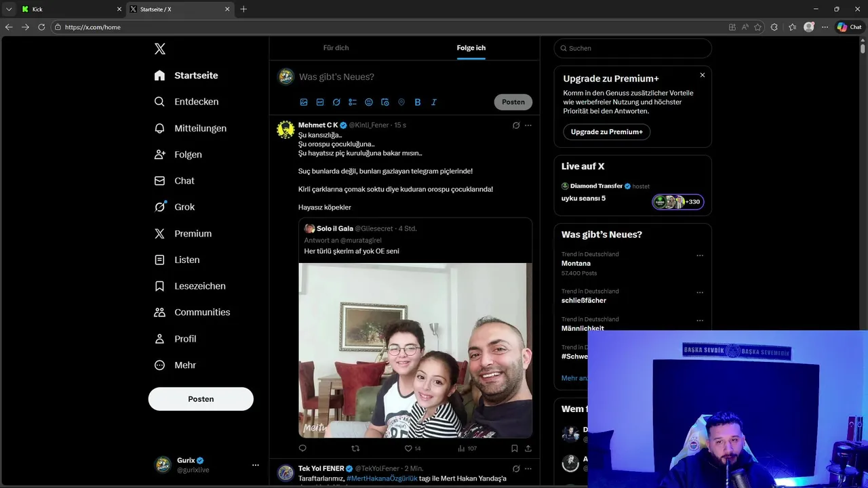Share the Mehmet C K post
This screenshot has height=488, width=868.
click(x=528, y=448)
